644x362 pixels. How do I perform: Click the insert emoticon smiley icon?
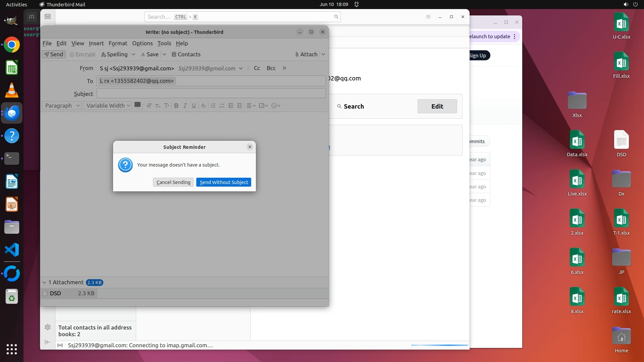pos(274,106)
